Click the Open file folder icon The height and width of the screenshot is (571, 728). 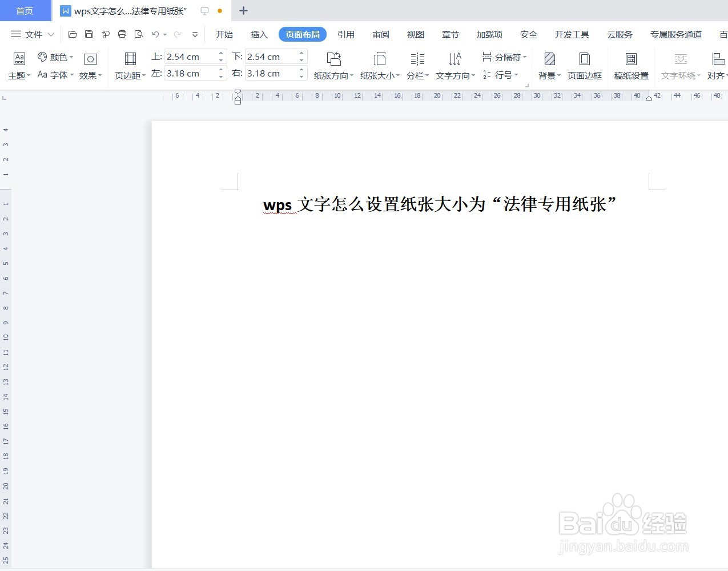click(73, 34)
